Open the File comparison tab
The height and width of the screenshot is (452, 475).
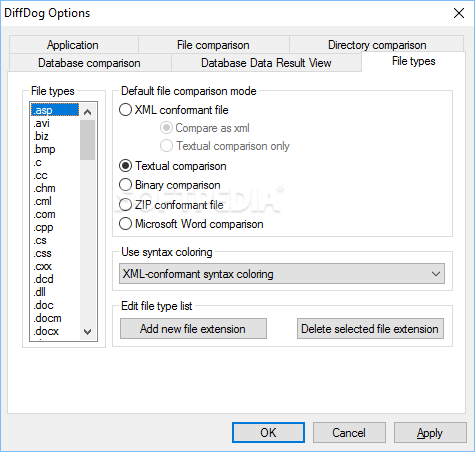[x=213, y=45]
